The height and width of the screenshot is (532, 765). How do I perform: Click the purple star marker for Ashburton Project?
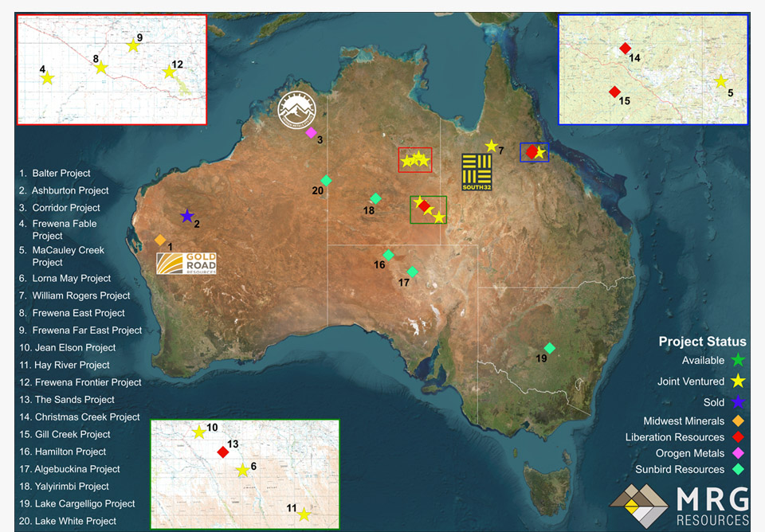(186, 216)
